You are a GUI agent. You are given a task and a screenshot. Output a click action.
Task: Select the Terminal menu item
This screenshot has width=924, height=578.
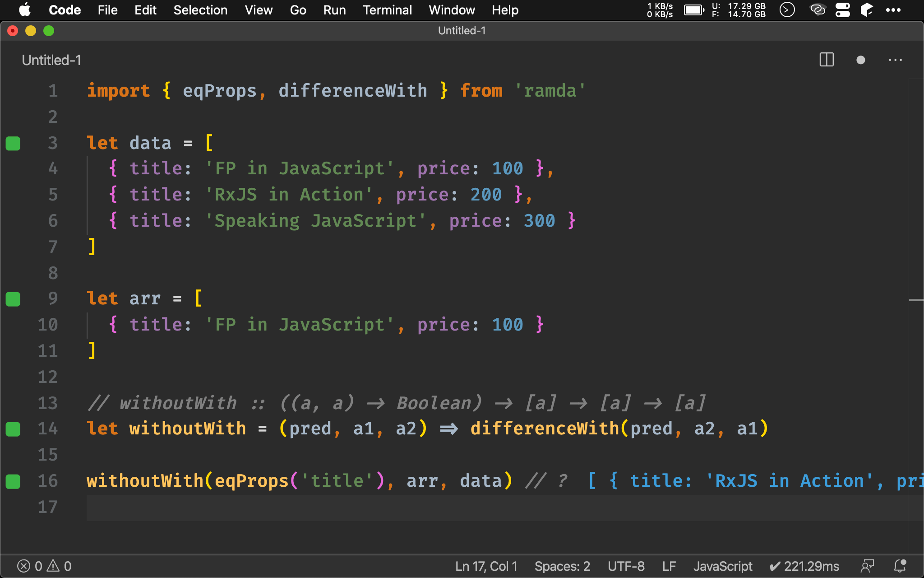[387, 9]
